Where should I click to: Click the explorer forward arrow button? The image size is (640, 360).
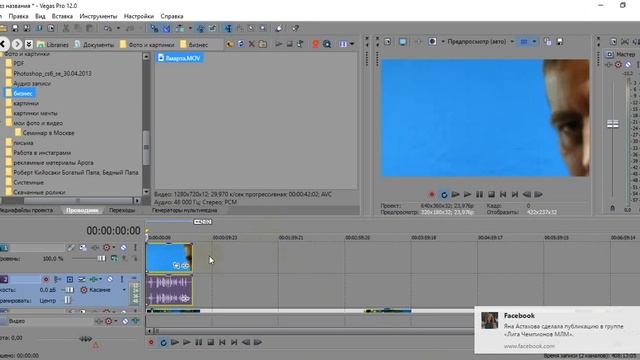(x=17, y=44)
